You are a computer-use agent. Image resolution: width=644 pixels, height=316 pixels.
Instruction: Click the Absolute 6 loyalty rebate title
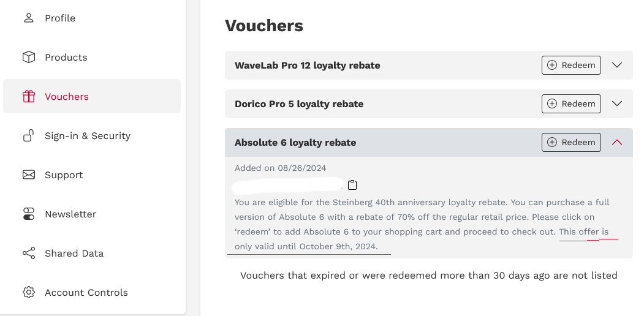click(295, 143)
